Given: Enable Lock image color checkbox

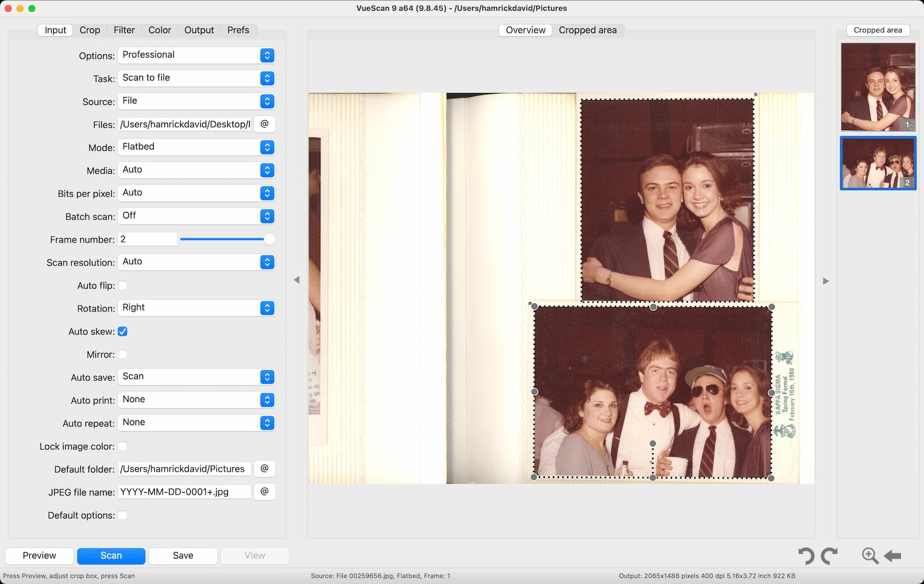Looking at the screenshot, I should coord(122,446).
